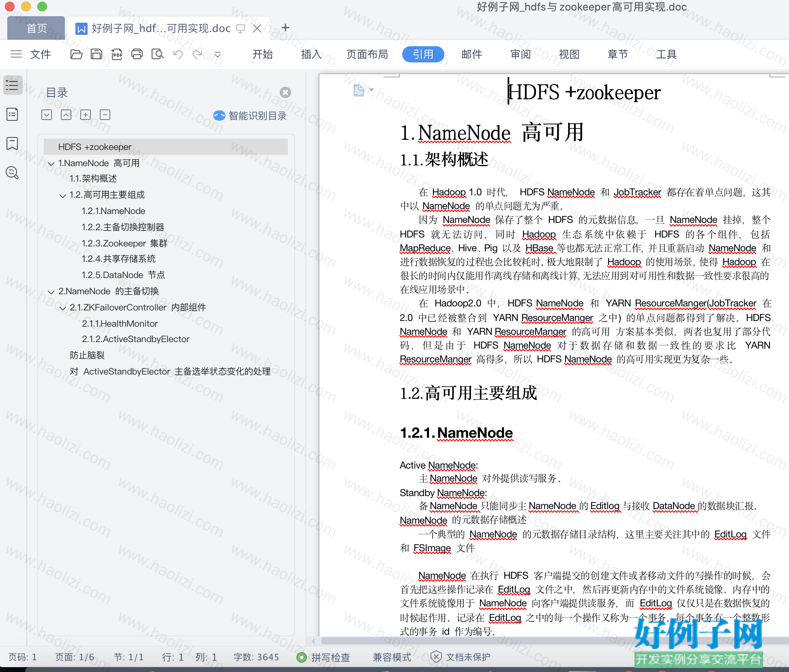Click the open folder icon in toolbar
This screenshot has width=789, height=672.
pyautogui.click(x=76, y=54)
